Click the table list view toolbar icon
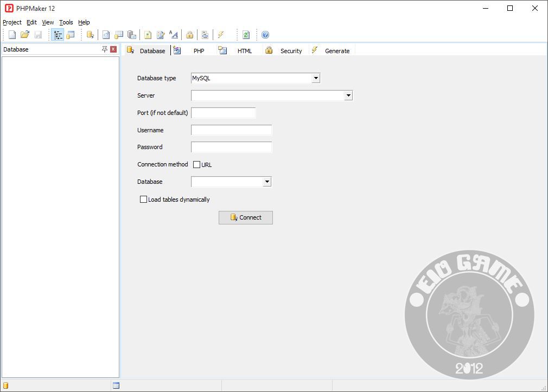 71,35
